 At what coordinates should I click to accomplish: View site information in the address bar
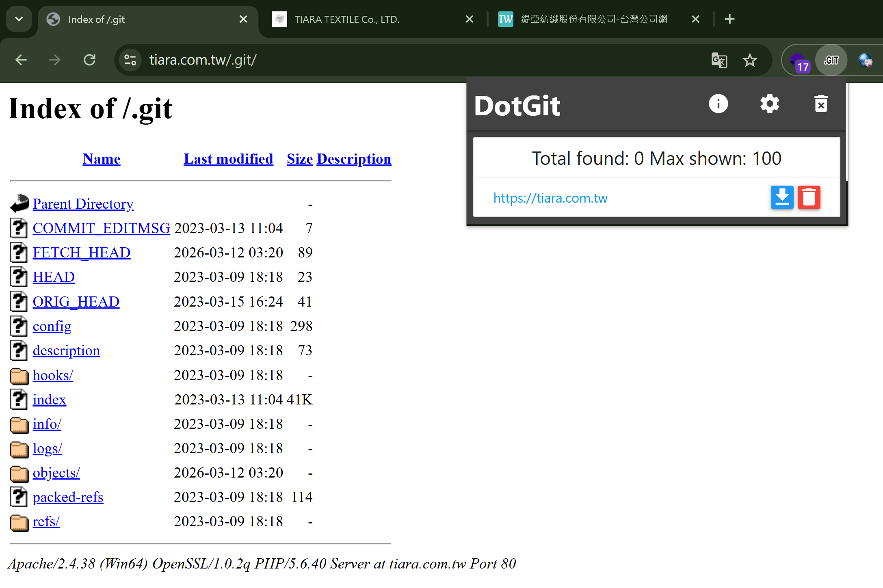(x=130, y=60)
